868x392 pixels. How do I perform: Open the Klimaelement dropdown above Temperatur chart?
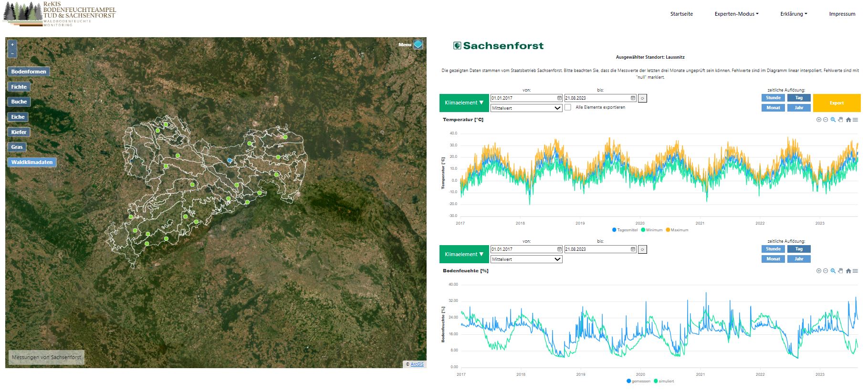tap(464, 103)
